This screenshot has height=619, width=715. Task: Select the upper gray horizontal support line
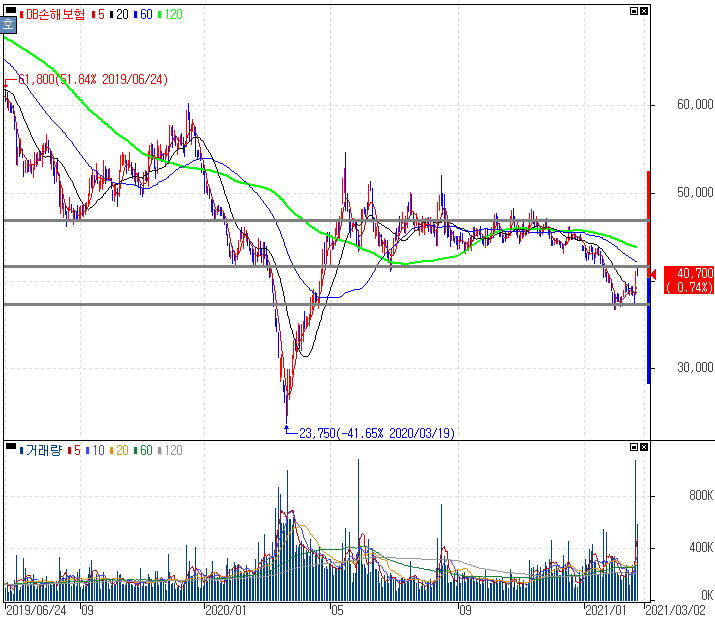tap(326, 221)
